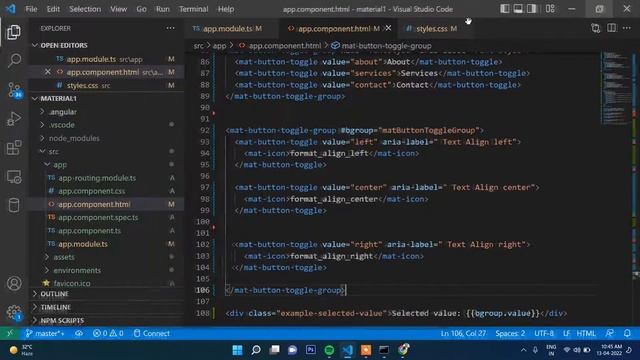640x360 pixels.
Task: Open Chrome from the taskbar
Action: (x=404, y=350)
